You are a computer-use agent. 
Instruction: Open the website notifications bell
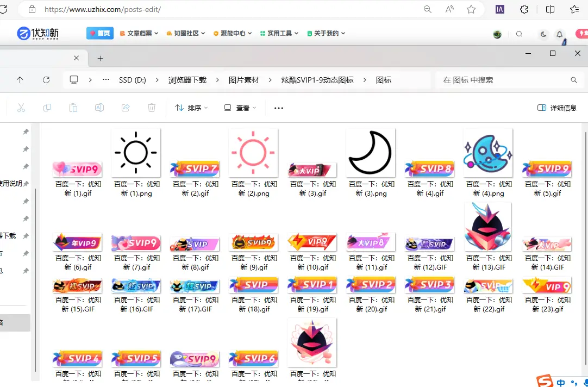click(x=560, y=34)
